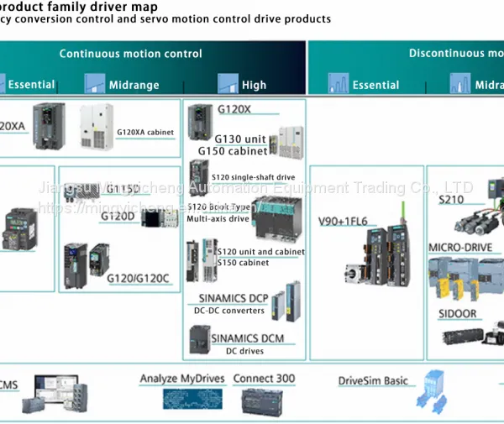Click the G120D label
The width and height of the screenshot is (504, 424).
118,216
